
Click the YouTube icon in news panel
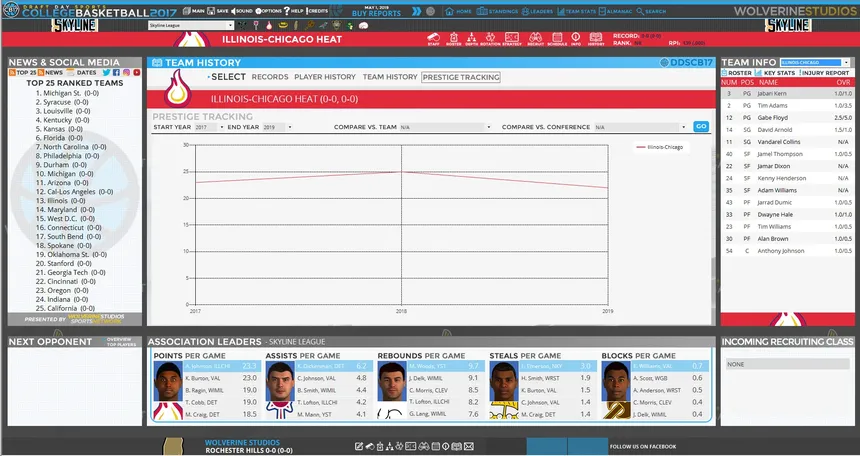point(137,72)
